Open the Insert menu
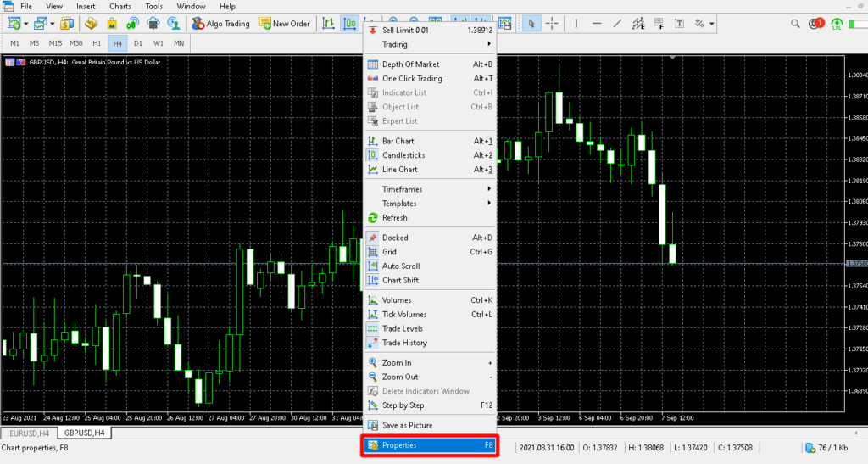This screenshot has width=868, height=464. coord(86,7)
